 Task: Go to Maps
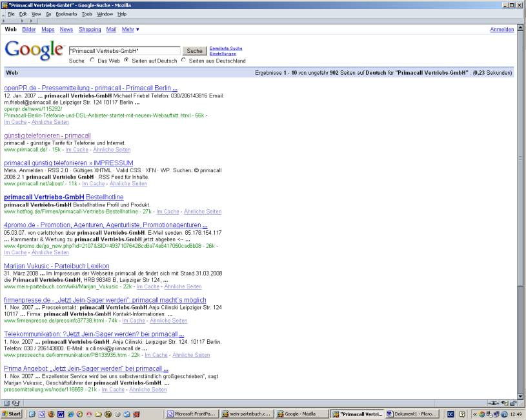pyautogui.click(x=48, y=30)
